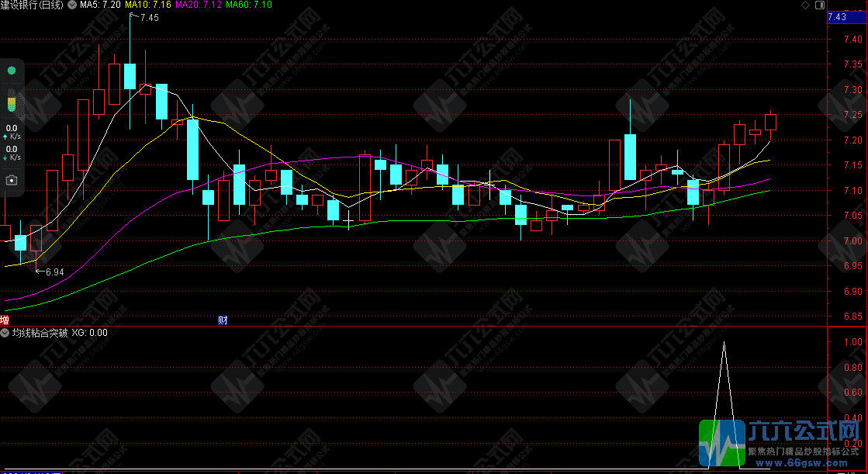
Task: Click the green dot in the floating widget
Action: [x=12, y=71]
